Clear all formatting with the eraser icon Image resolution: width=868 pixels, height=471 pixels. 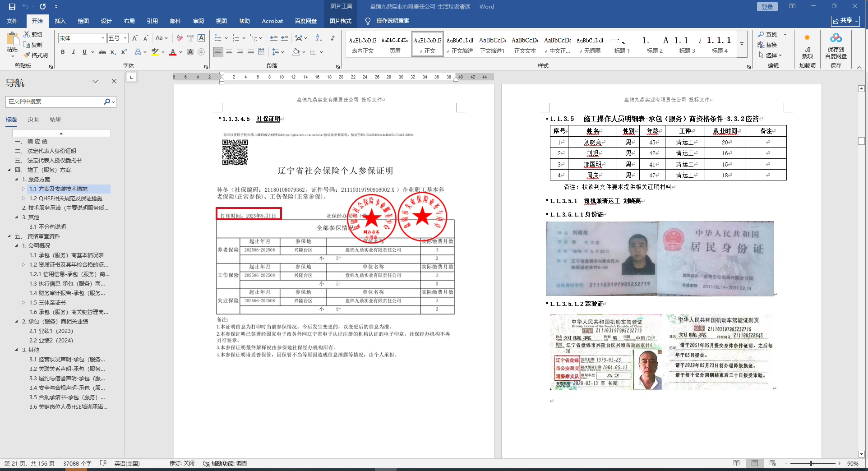point(180,38)
